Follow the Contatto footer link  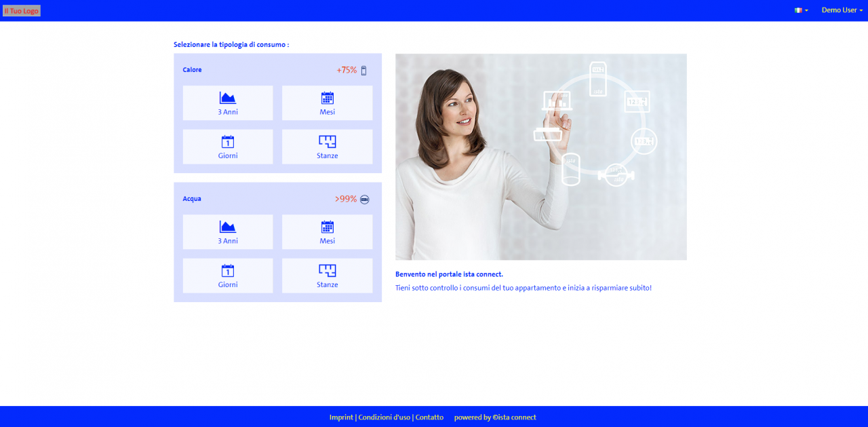(429, 417)
